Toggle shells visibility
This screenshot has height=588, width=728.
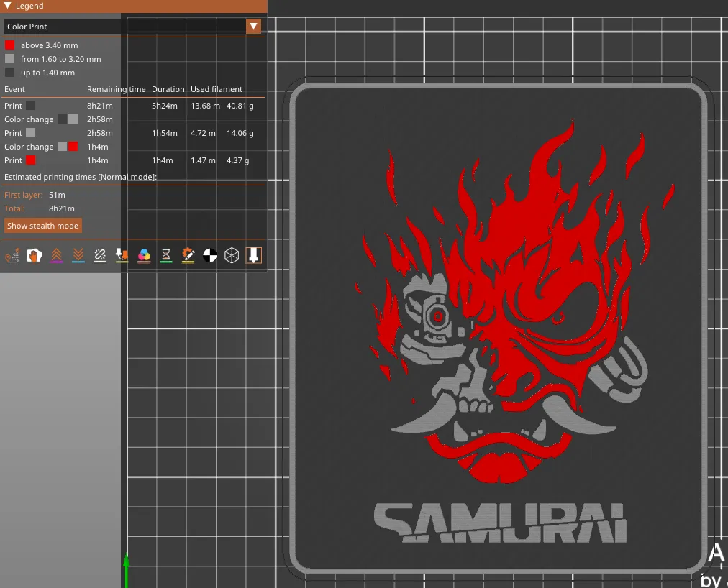[x=232, y=254]
